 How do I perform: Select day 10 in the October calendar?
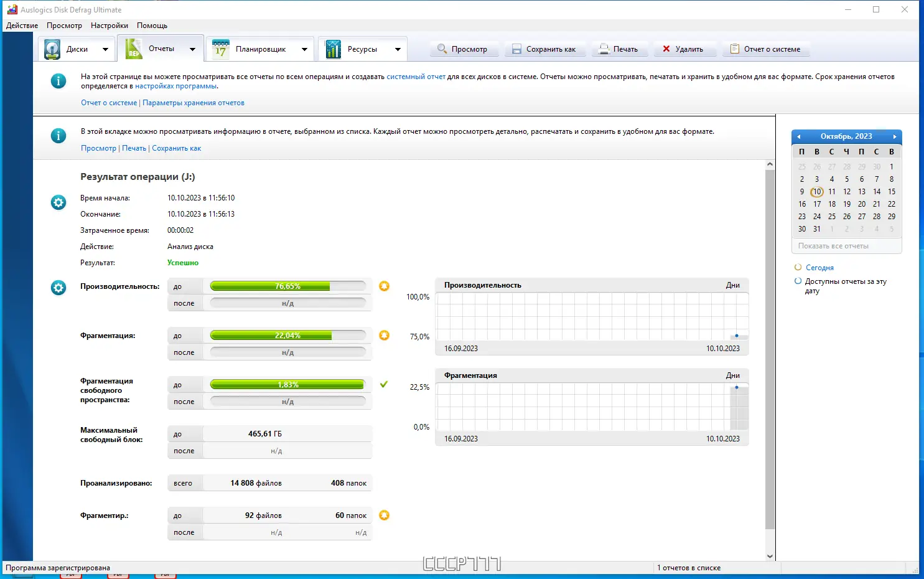pos(817,192)
